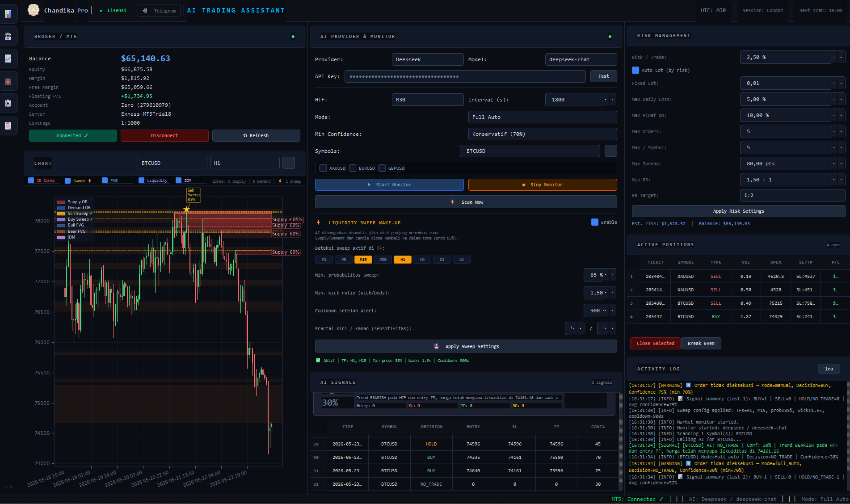Image resolution: width=850 pixels, height=504 pixels.
Task: Toggle the Auto Lot by risk checkbox
Action: click(x=635, y=70)
